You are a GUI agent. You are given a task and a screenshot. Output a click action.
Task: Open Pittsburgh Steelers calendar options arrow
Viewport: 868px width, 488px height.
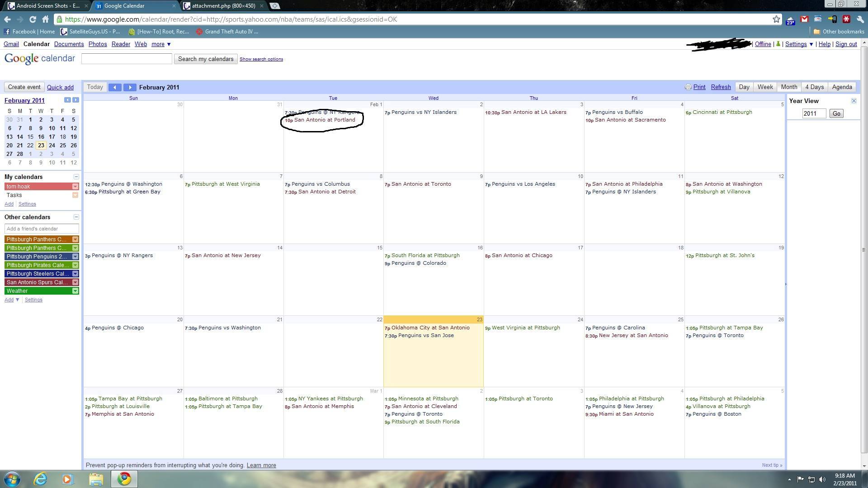75,274
